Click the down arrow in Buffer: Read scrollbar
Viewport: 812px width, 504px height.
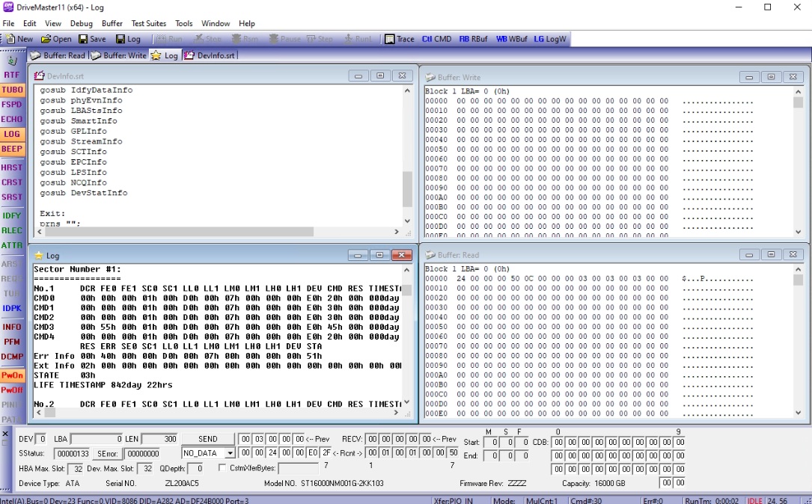click(798, 413)
